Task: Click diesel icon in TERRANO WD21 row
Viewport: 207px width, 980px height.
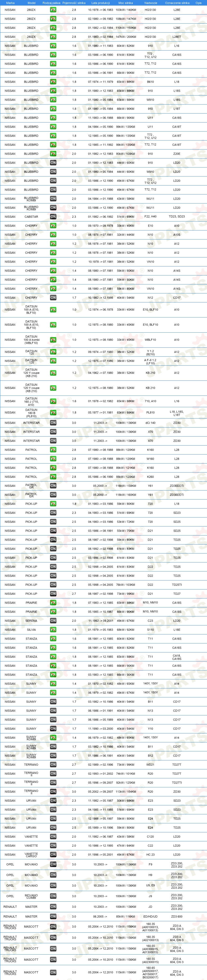Action: tap(53, 765)
